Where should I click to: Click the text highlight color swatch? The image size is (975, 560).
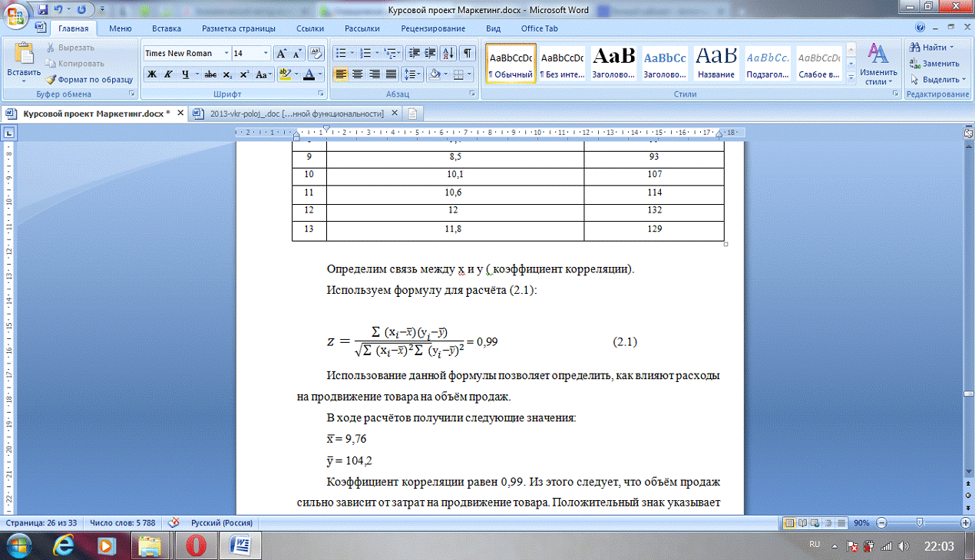tap(284, 74)
